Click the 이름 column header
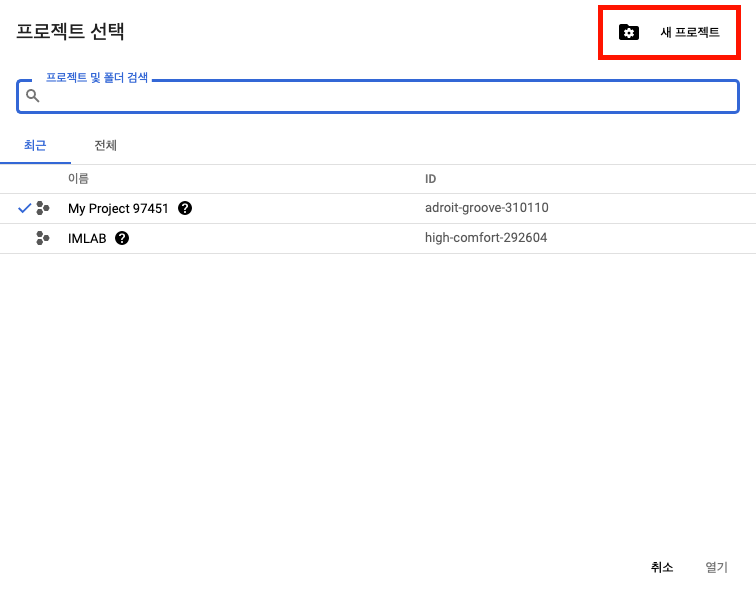 [78, 179]
